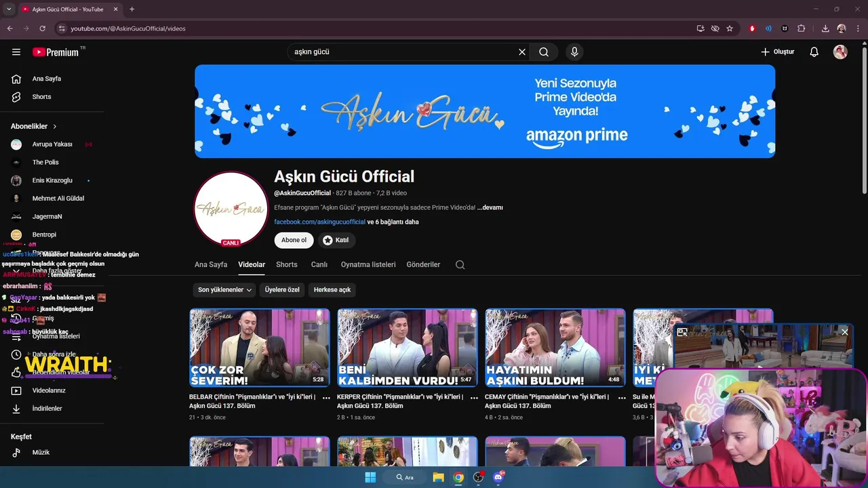The width and height of the screenshot is (868, 488).
Task: Open the notifications bell
Action: click(814, 52)
